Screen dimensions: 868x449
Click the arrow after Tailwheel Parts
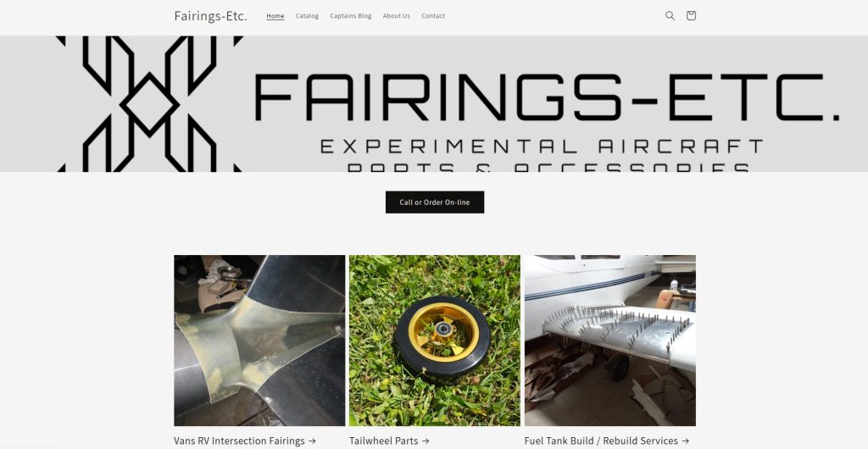(x=426, y=441)
